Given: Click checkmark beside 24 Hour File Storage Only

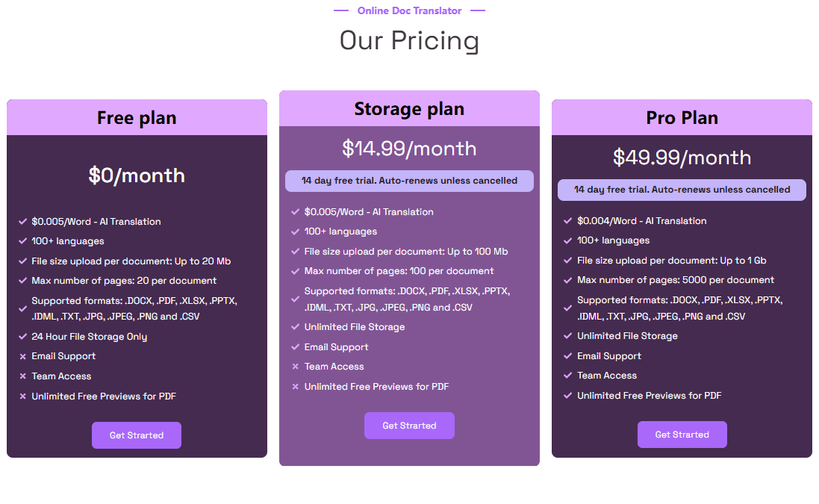Looking at the screenshot, I should 22,336.
